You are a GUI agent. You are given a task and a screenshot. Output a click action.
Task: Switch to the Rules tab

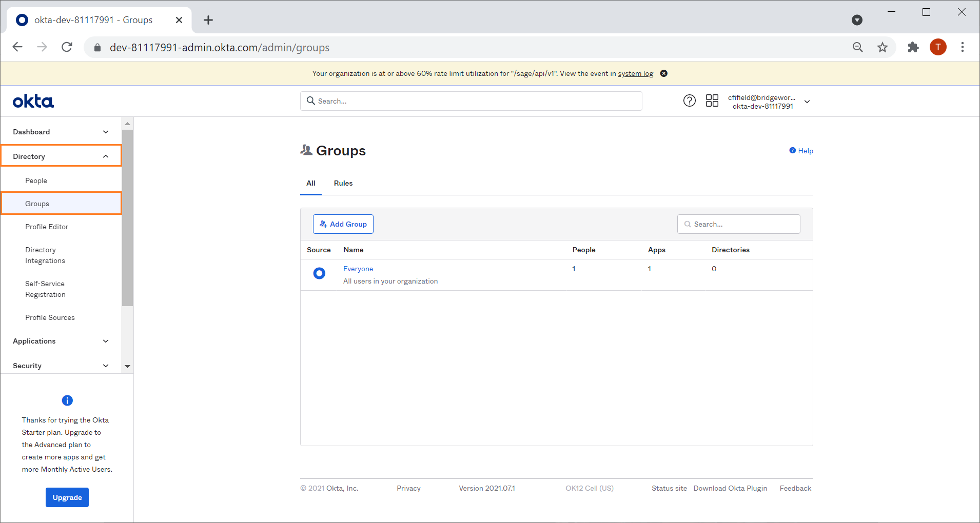pyautogui.click(x=343, y=183)
